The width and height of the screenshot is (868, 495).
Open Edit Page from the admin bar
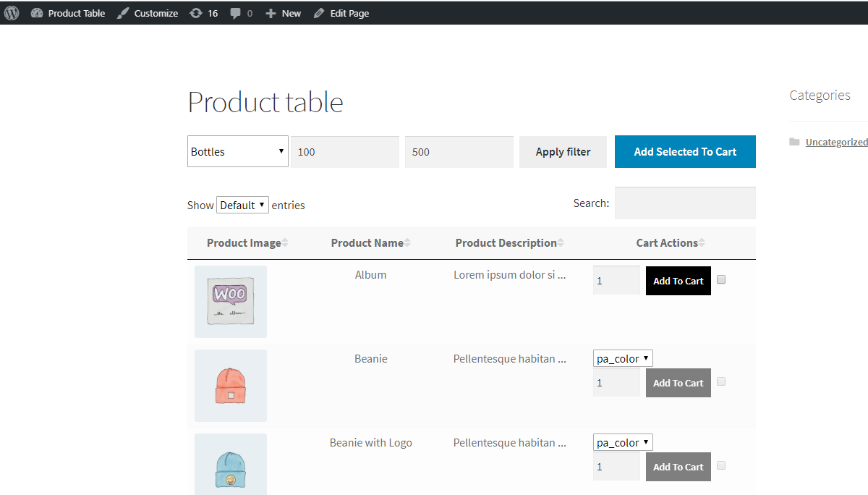341,12
